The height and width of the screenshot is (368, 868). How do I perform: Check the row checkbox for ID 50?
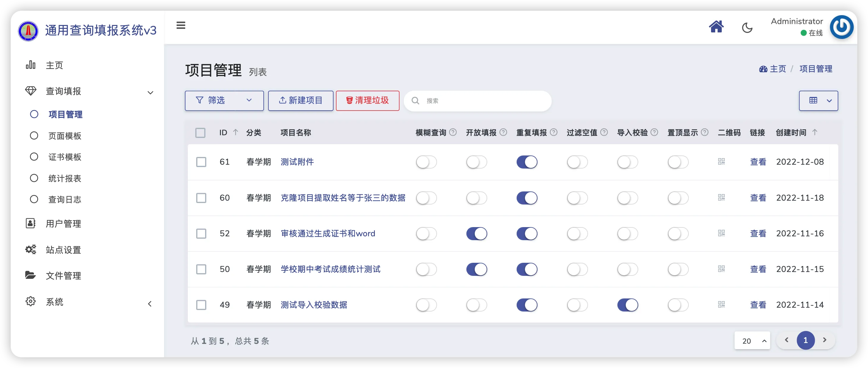click(201, 269)
